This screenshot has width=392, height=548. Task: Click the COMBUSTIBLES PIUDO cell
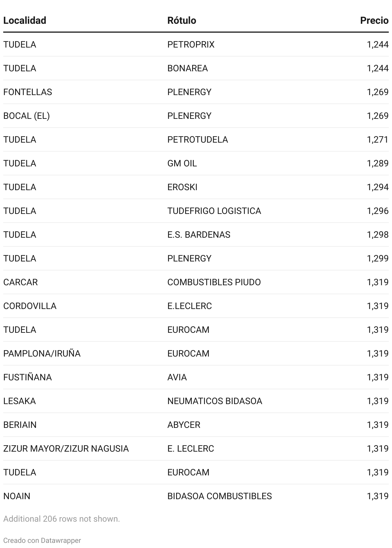[x=214, y=282]
